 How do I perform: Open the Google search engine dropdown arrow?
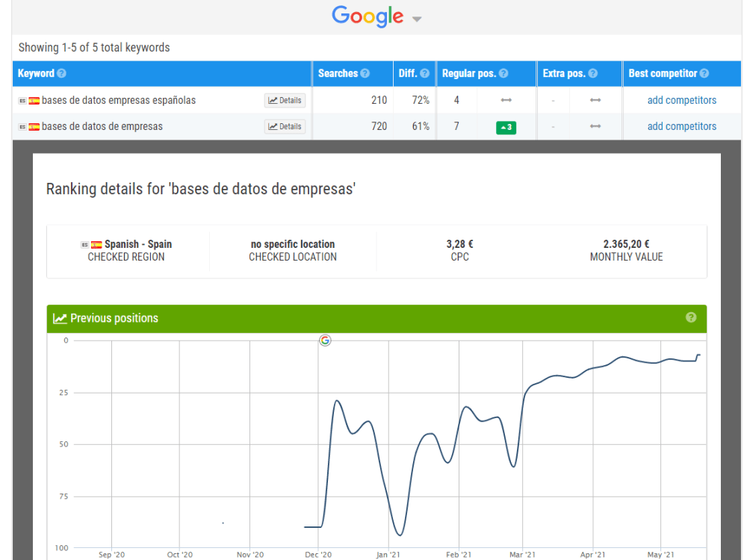pos(417,19)
